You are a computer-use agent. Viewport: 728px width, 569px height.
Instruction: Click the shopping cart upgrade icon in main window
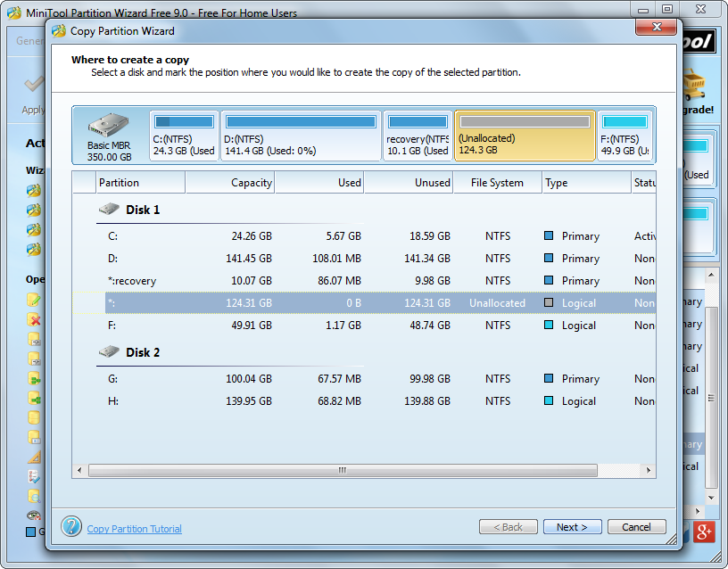(694, 85)
